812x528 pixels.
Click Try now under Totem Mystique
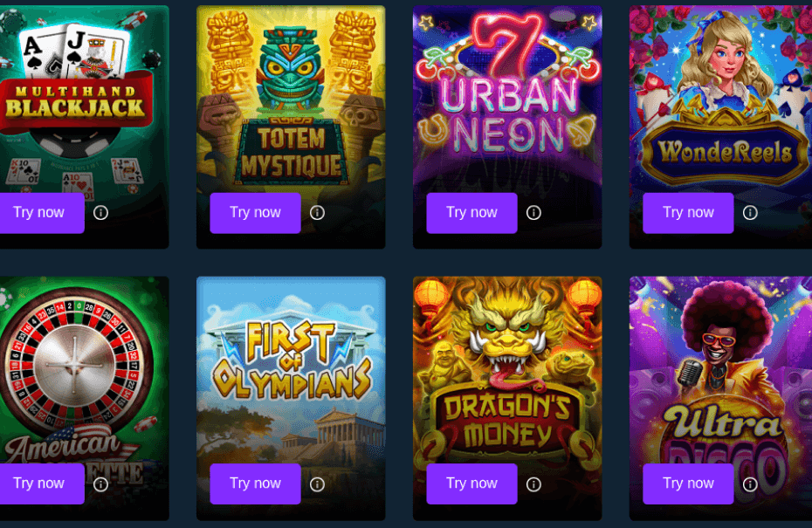(x=255, y=213)
